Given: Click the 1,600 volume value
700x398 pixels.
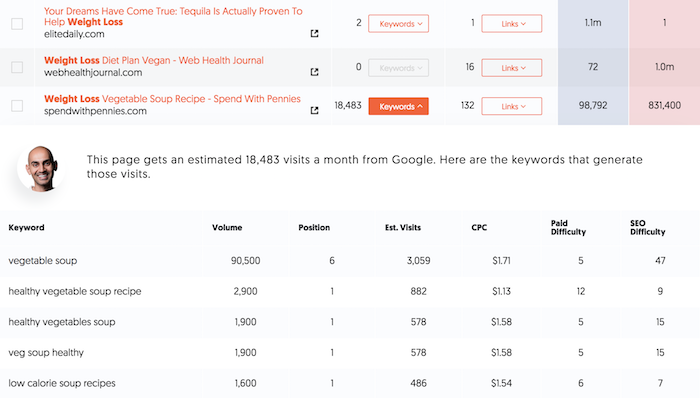Looking at the screenshot, I should [246, 383].
